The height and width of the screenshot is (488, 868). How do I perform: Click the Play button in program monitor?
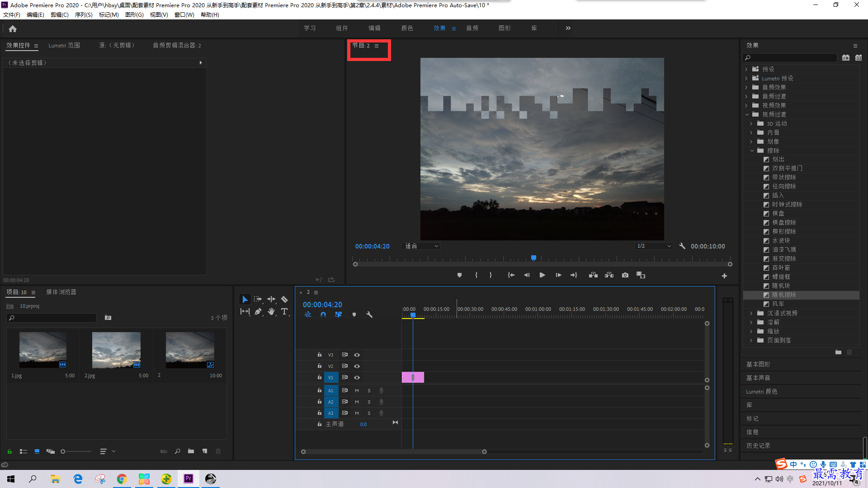[542, 275]
